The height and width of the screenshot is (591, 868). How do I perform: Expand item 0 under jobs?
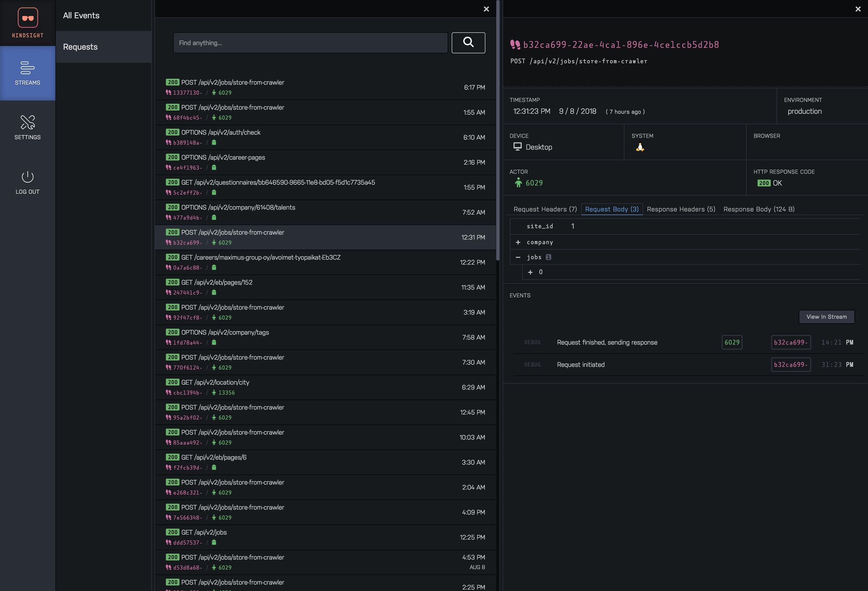coord(530,272)
